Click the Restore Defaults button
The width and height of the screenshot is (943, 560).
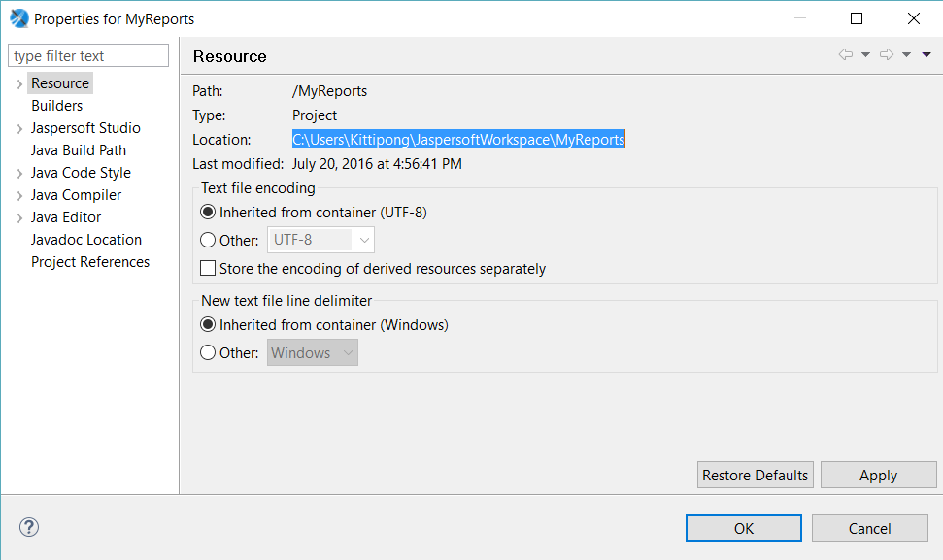pyautogui.click(x=755, y=475)
